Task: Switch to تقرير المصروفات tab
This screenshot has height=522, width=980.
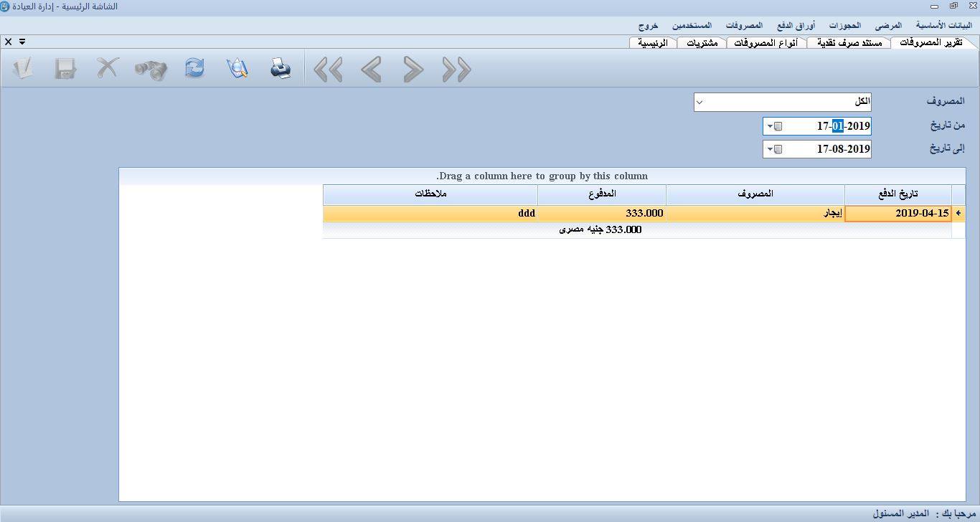Action: (931, 42)
